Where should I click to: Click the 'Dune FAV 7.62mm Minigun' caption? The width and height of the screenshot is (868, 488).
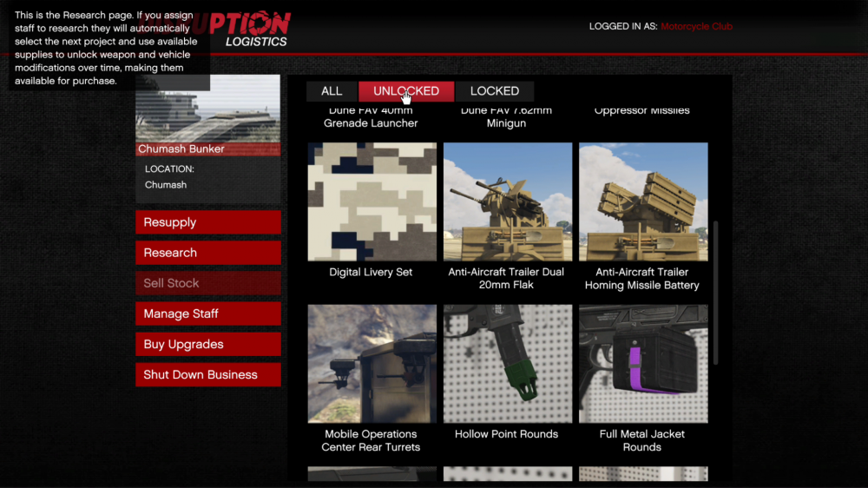[x=507, y=117]
